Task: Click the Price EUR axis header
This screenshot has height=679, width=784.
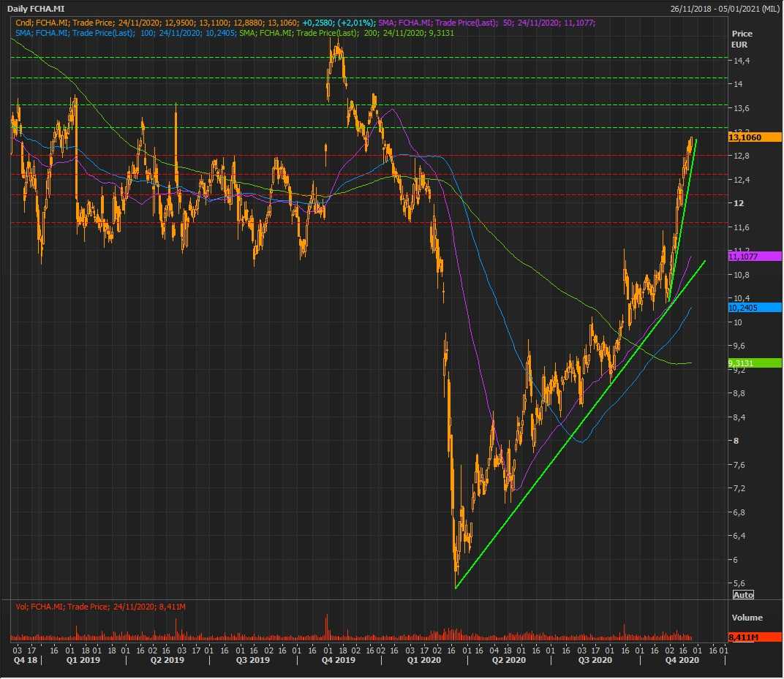Action: [x=742, y=39]
